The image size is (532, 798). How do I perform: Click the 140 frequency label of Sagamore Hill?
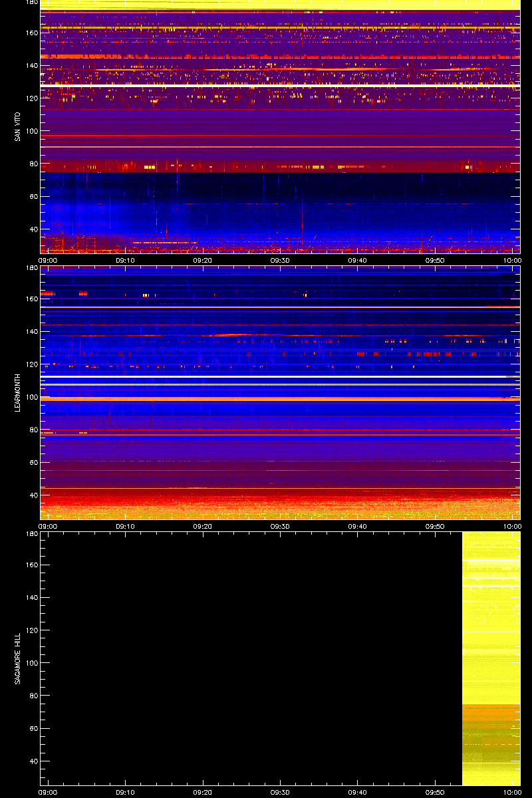[31, 598]
